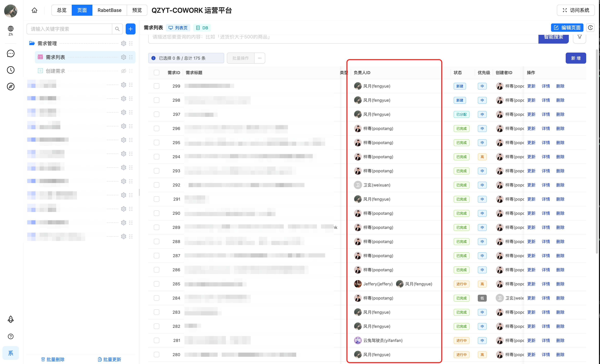Go to the home icon
The width and height of the screenshot is (600, 364).
35,10
